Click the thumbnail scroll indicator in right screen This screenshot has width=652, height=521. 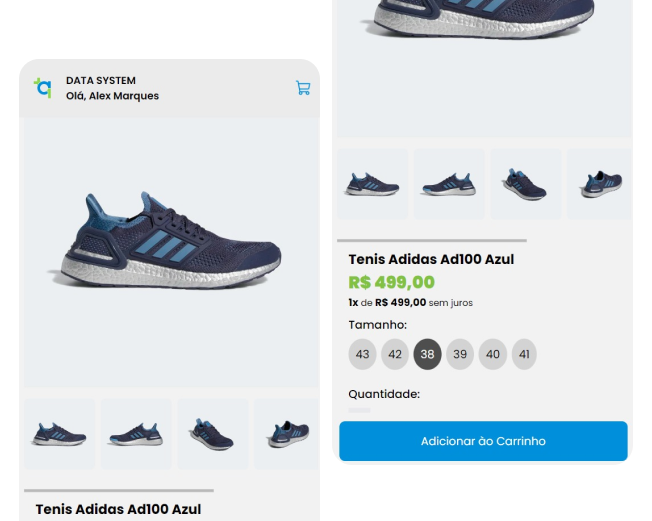pos(432,240)
